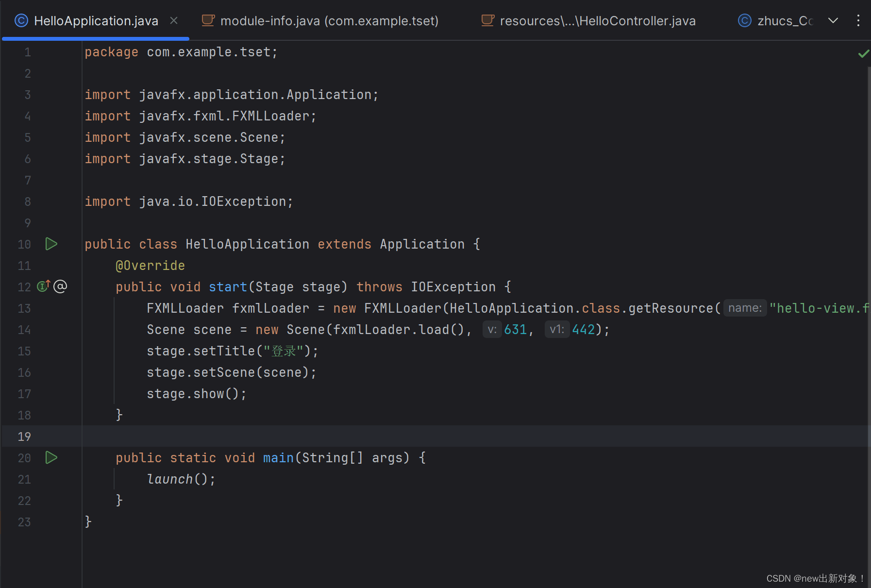This screenshot has height=588, width=871.
Task: Click 'package com.example.tset;' line
Action: [x=181, y=52]
